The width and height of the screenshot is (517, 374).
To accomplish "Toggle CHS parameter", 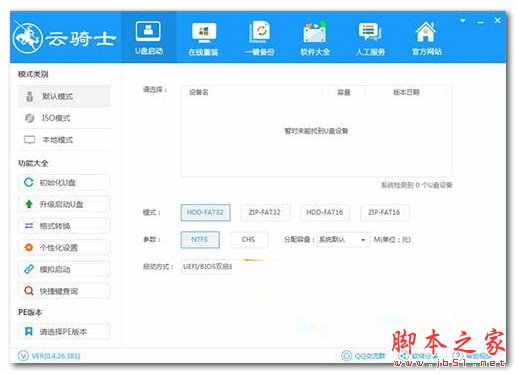I will point(249,239).
